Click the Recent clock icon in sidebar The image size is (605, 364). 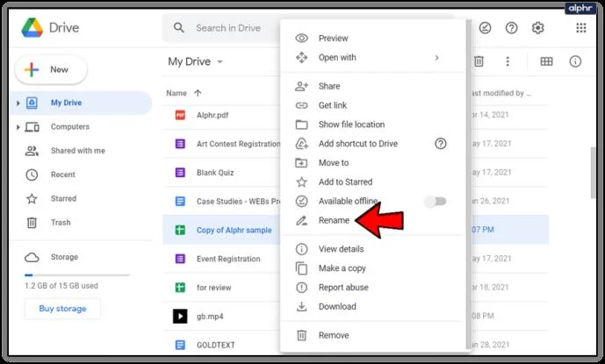tap(32, 175)
